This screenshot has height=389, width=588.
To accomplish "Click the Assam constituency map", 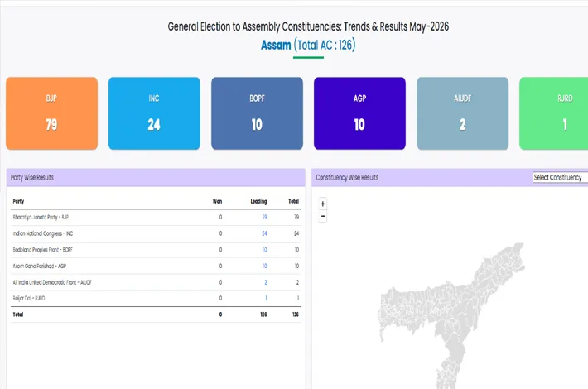I will 450,315.
